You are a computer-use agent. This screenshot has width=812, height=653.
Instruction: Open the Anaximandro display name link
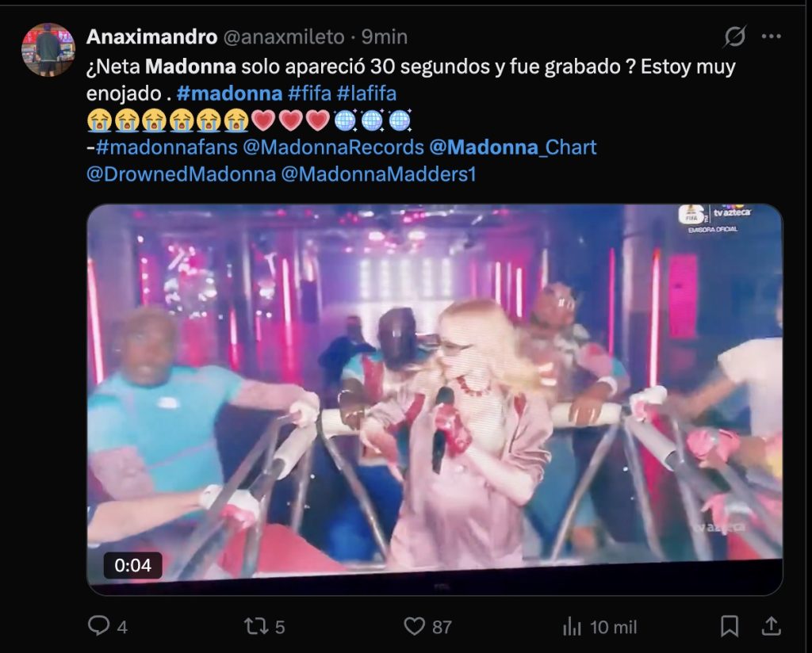(x=151, y=36)
